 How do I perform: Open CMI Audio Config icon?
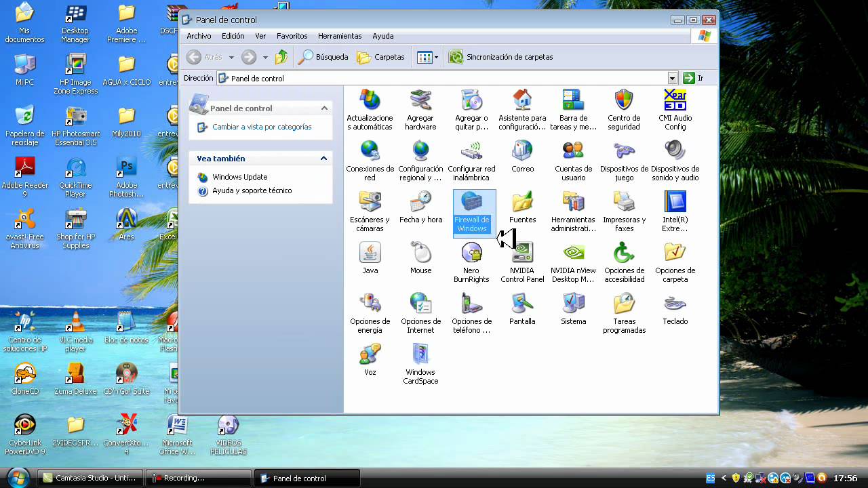click(x=675, y=110)
